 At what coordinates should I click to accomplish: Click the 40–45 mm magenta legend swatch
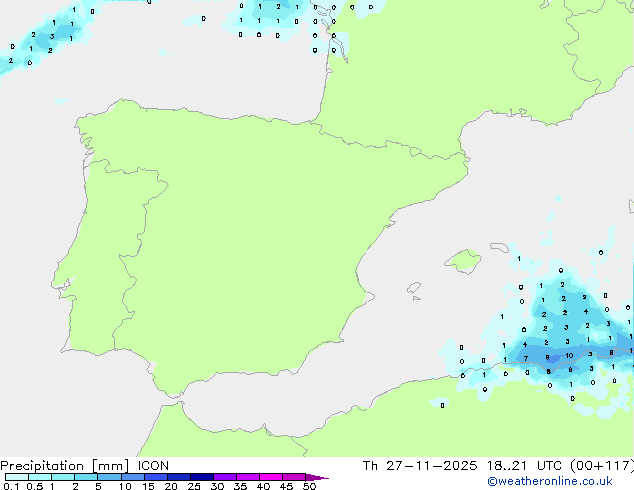(271, 477)
